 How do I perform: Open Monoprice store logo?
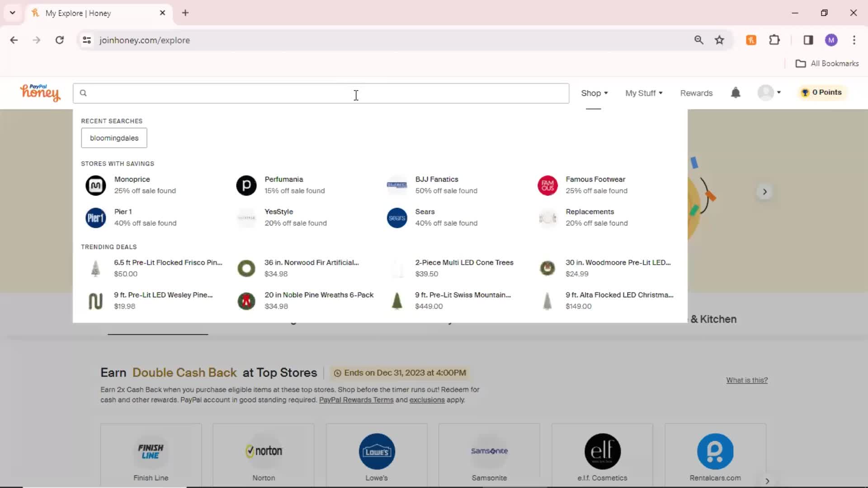point(96,185)
